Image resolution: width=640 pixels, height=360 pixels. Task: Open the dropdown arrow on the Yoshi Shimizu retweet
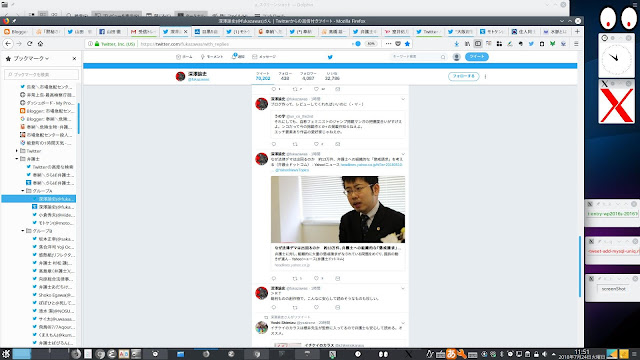tap(403, 323)
